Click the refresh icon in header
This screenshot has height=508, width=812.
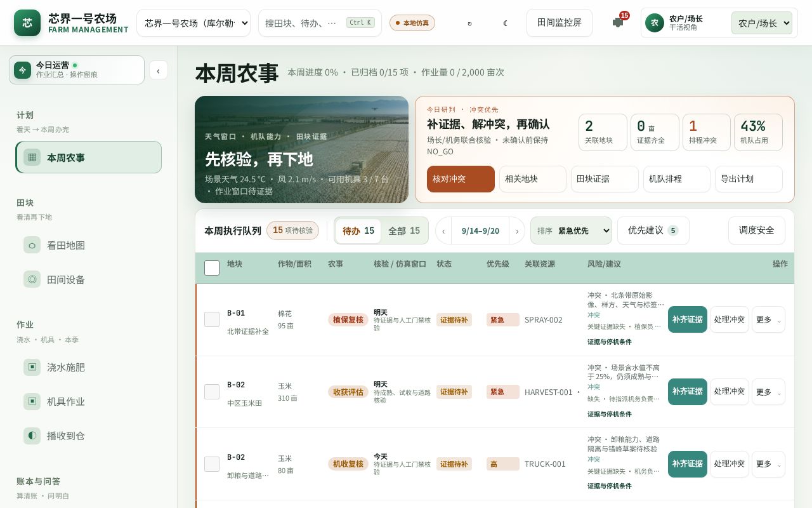pyautogui.click(x=469, y=23)
